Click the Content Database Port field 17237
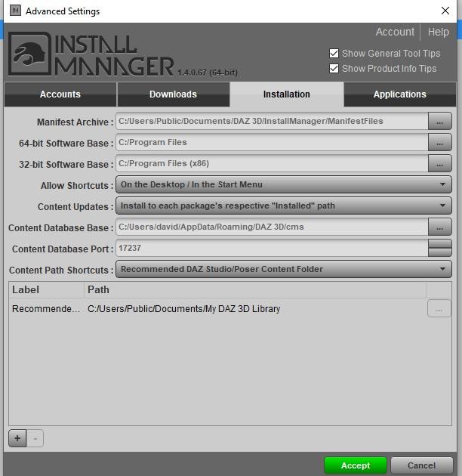 [272, 248]
